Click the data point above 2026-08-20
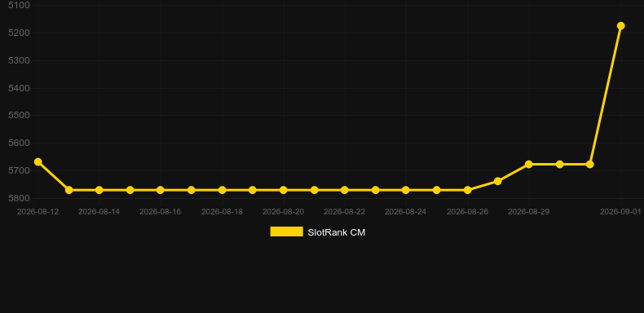The width and height of the screenshot is (644, 313). pyautogui.click(x=284, y=190)
